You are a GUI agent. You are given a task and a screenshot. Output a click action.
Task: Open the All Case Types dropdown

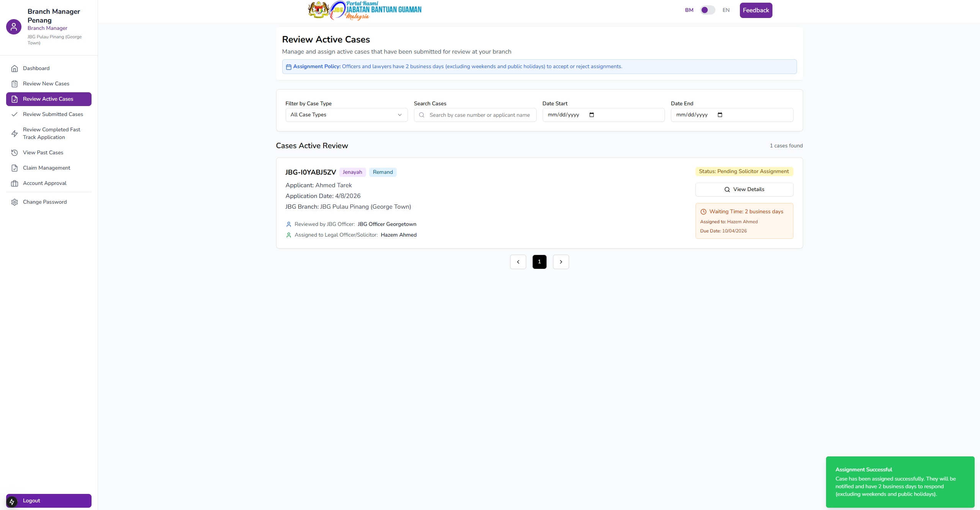tap(346, 115)
